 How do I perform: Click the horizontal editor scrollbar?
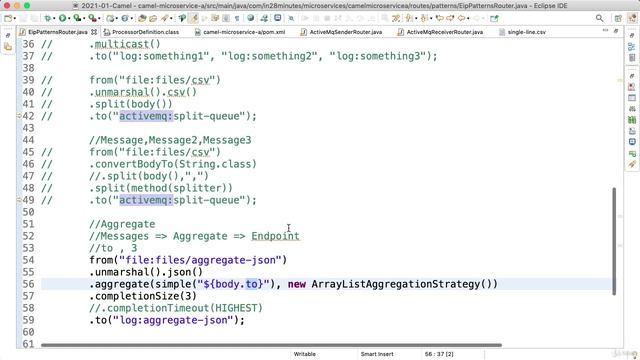point(271,345)
